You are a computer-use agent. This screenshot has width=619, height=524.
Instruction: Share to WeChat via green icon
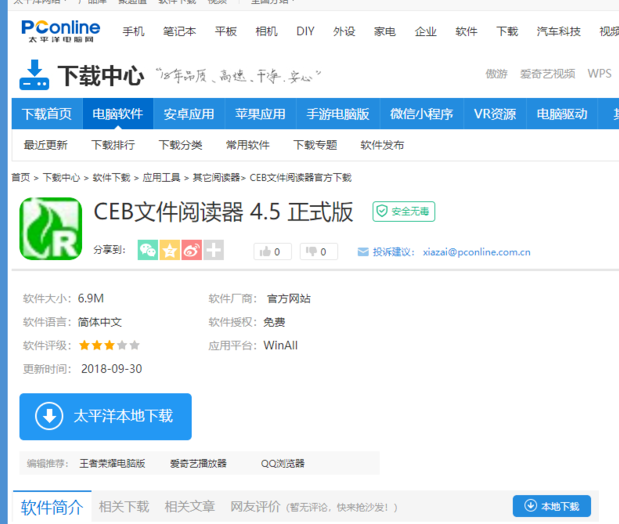coord(148,250)
